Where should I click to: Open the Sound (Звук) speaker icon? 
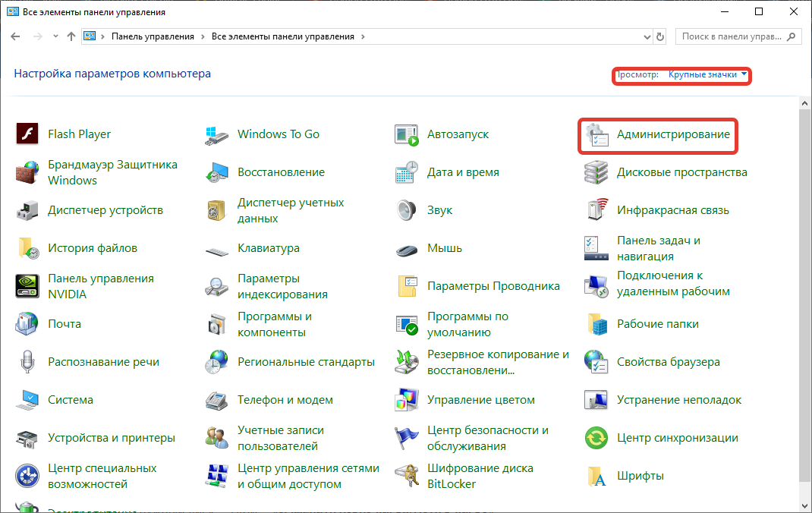(x=407, y=210)
